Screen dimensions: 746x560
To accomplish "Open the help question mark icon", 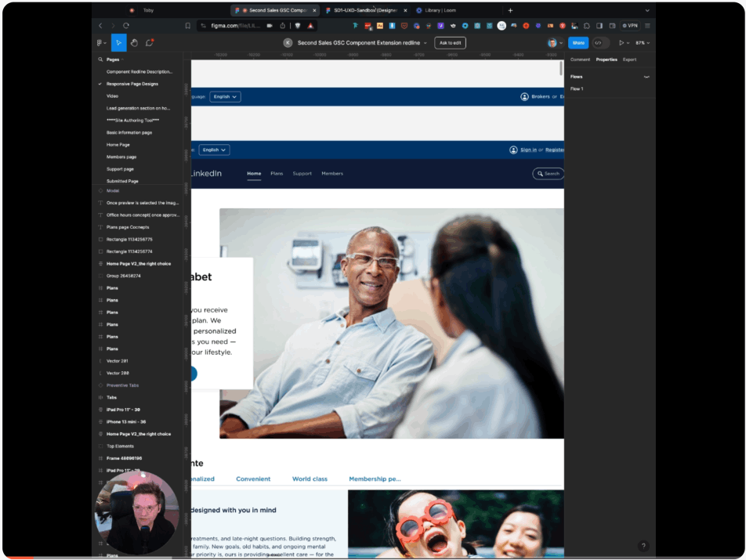I will point(643,546).
